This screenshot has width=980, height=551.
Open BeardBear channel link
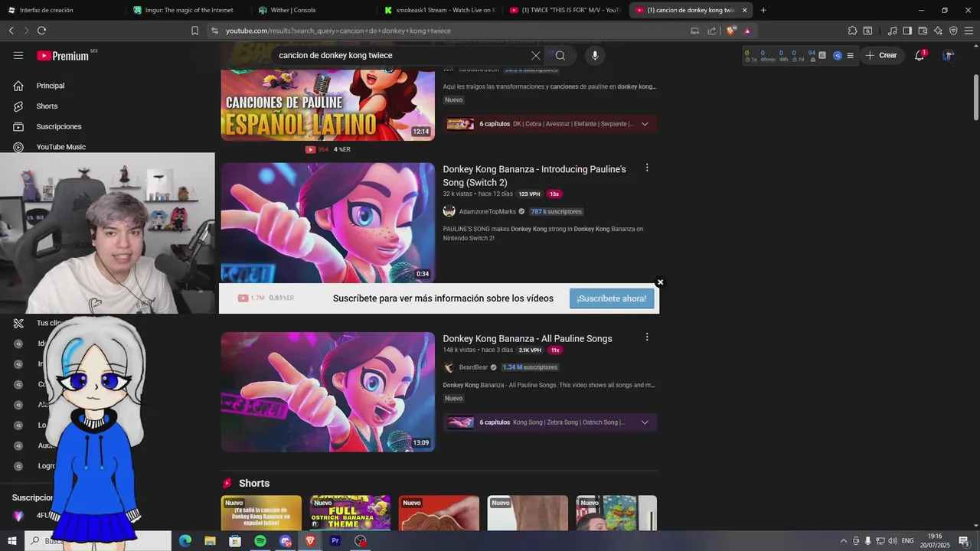[x=473, y=367]
